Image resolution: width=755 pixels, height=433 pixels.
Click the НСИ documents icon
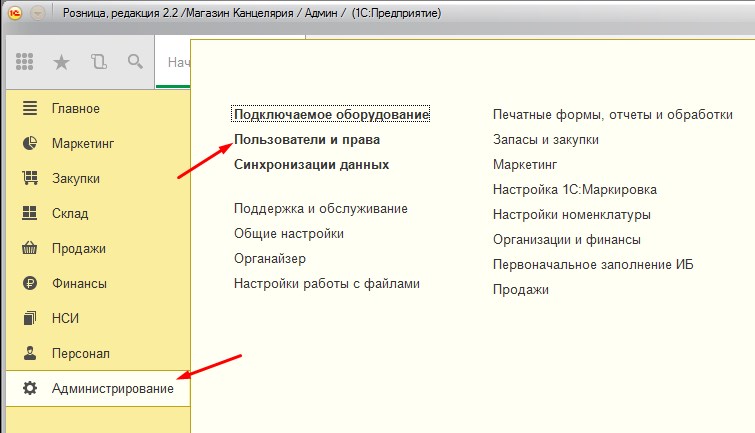click(x=30, y=318)
